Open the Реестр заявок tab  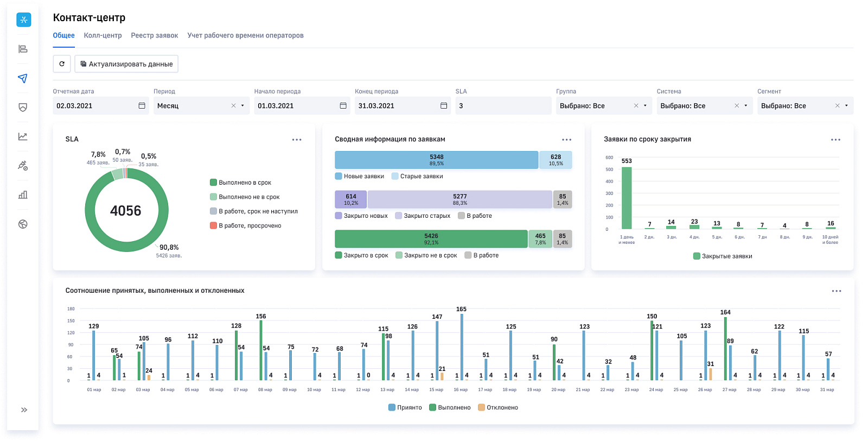(x=155, y=35)
